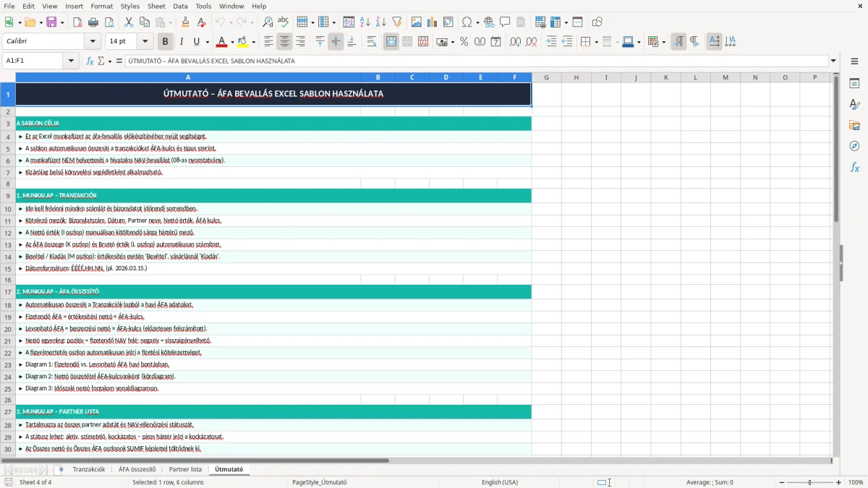Expand the Name Box dropdown

[71, 61]
